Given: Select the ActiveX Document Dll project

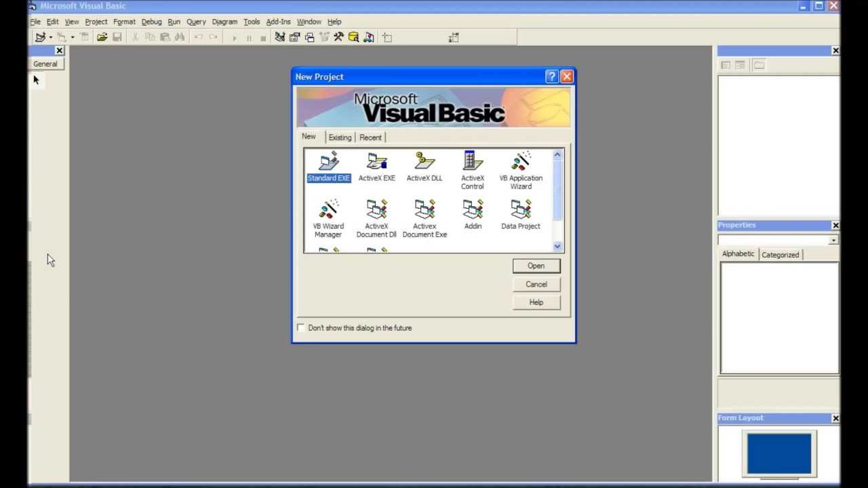Looking at the screenshot, I should [x=376, y=218].
